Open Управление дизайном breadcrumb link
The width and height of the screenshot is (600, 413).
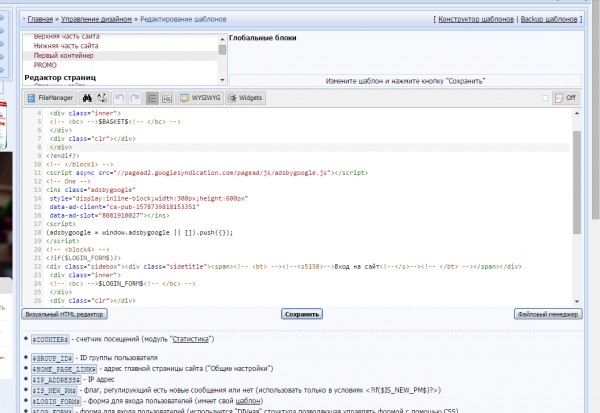[96, 19]
